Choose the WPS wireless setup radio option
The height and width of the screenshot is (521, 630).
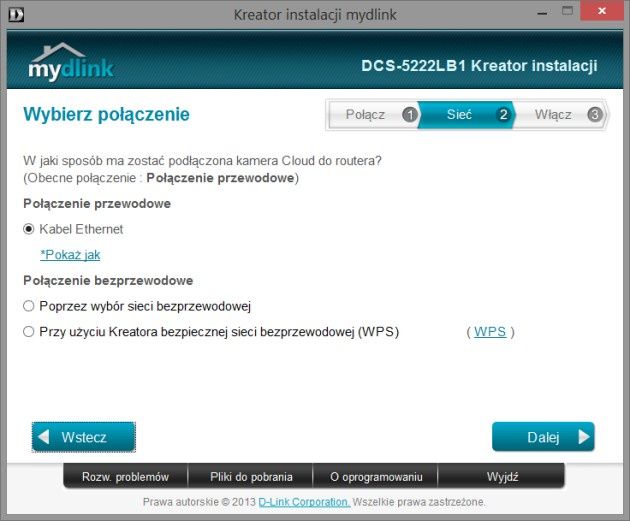point(29,332)
